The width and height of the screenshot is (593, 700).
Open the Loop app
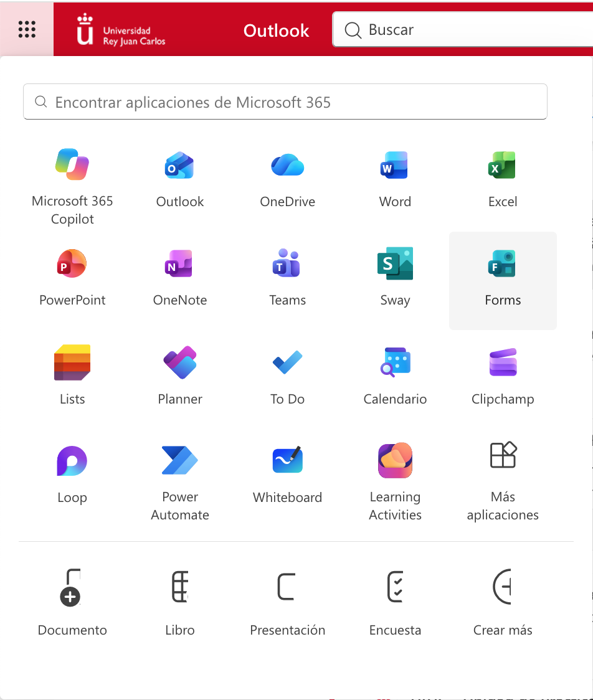[x=72, y=478]
